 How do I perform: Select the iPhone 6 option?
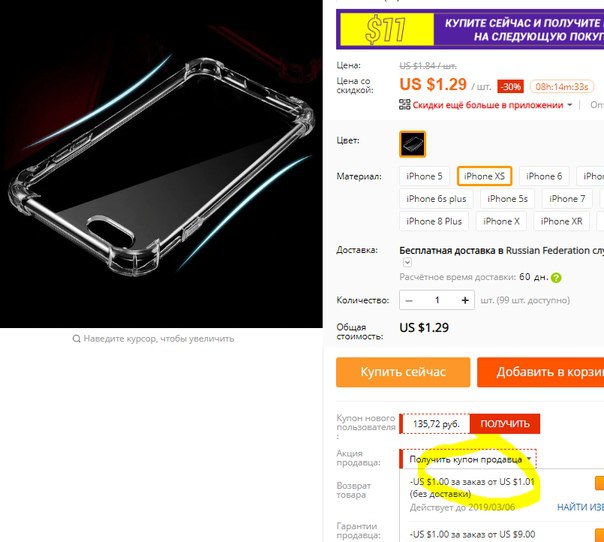544,176
